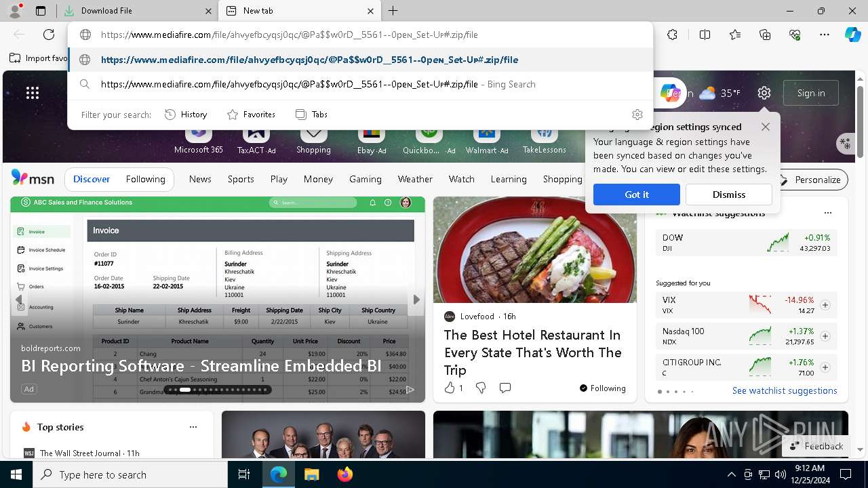This screenshot has height=488, width=868.
Task: Close the Download File tab
Action: 208,11
